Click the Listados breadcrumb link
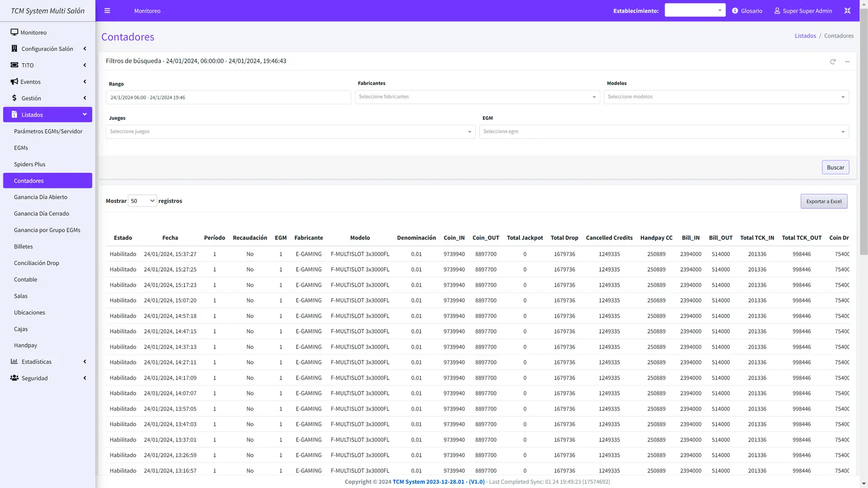The height and width of the screenshot is (488, 868). pyautogui.click(x=805, y=36)
